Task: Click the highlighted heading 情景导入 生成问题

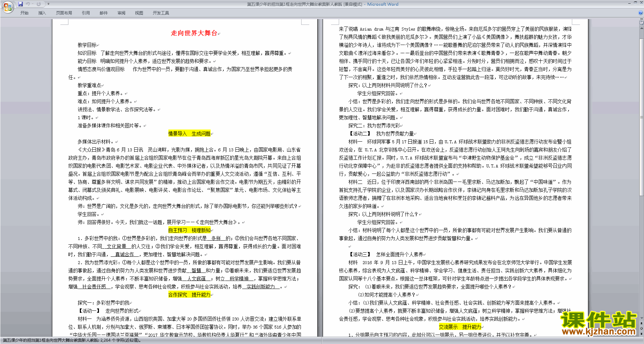Action: pos(189,134)
